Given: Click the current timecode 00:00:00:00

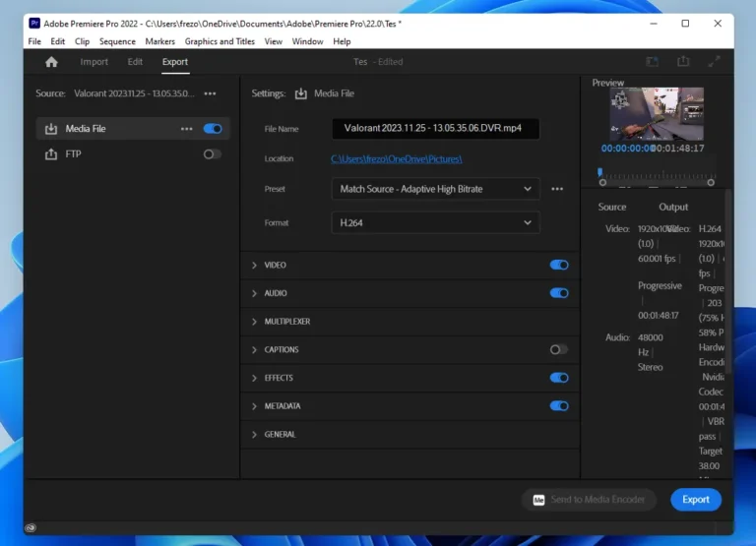Looking at the screenshot, I should 628,149.
